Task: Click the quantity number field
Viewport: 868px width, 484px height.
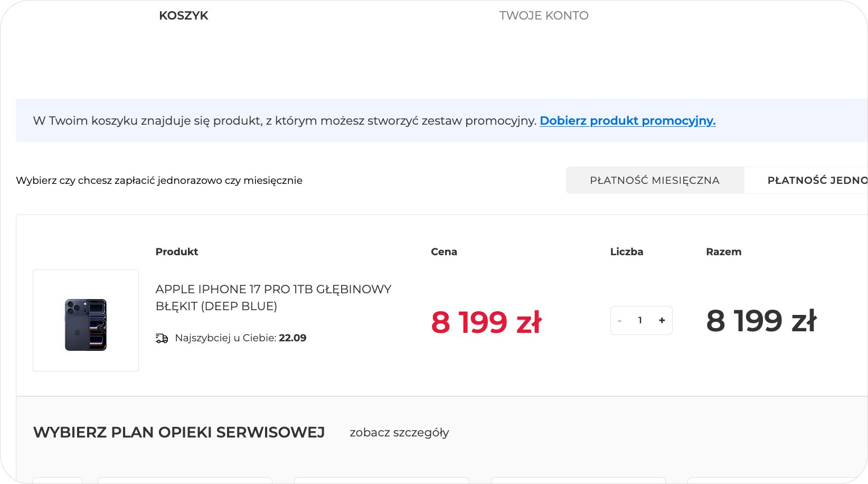Action: coord(640,321)
